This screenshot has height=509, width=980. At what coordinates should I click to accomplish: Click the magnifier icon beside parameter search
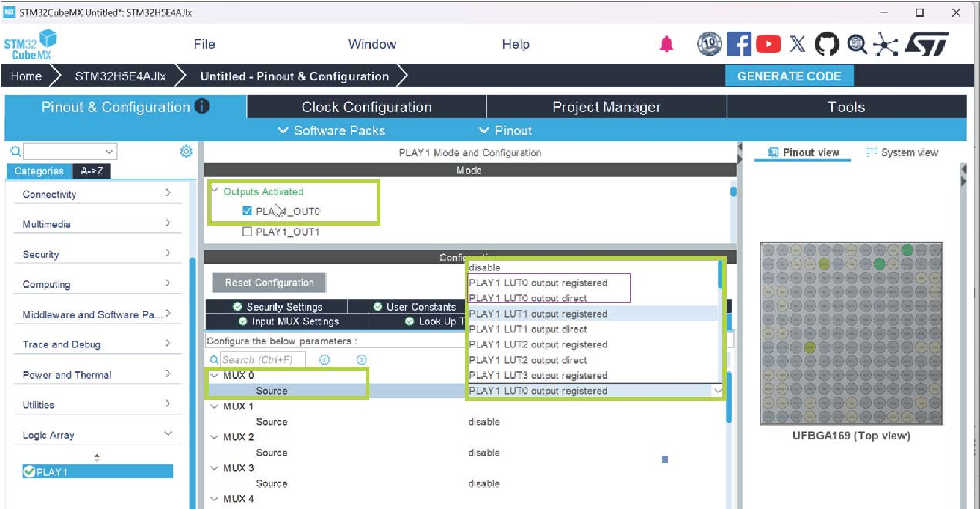coord(214,360)
